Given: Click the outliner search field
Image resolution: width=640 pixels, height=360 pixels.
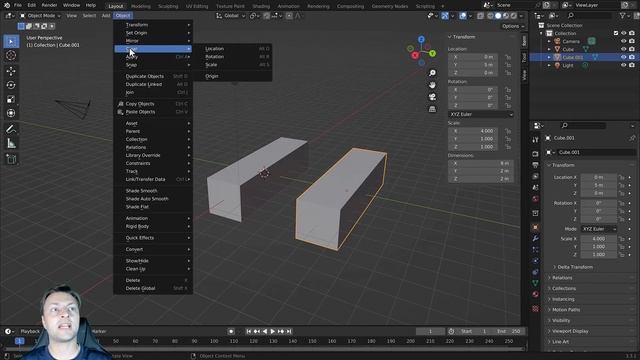Looking at the screenshot, I should tap(588, 16).
